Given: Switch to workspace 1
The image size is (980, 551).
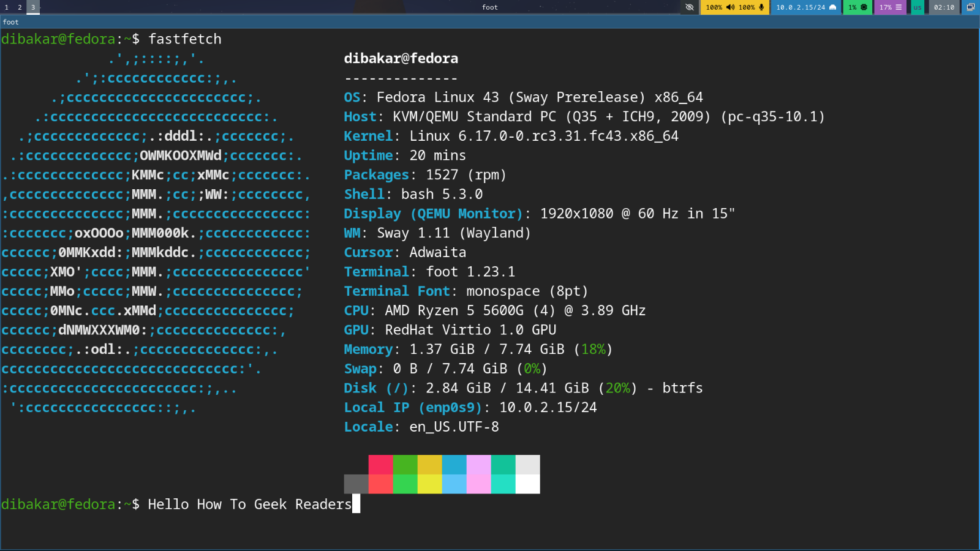Looking at the screenshot, I should [x=7, y=7].
